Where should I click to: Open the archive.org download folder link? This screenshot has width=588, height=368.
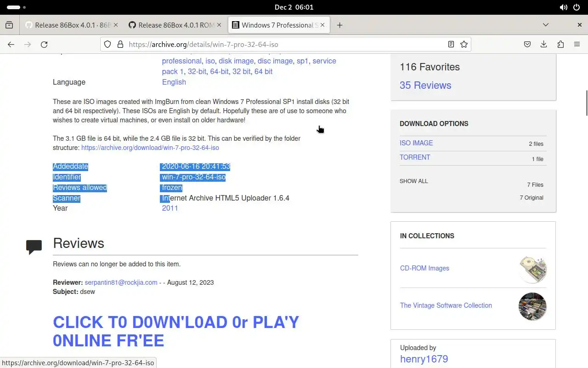point(150,148)
